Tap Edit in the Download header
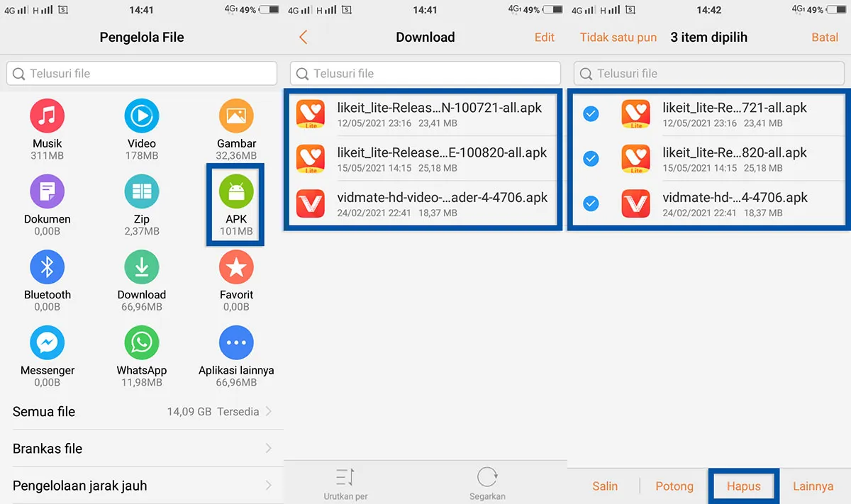The image size is (851, 504). 544,37
